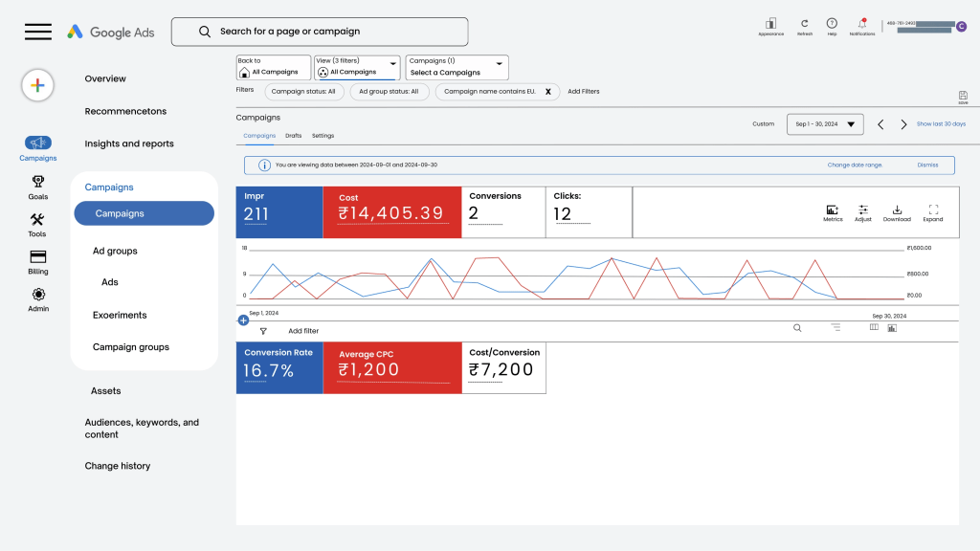Select the chart icon in the table toolbar
The image size is (980, 551).
click(891, 327)
